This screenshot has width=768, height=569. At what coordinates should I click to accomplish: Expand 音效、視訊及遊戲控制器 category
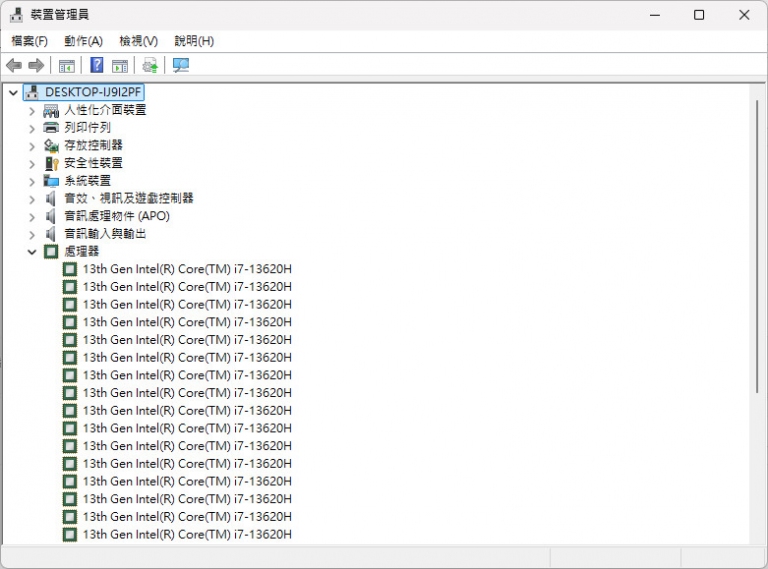[32, 199]
